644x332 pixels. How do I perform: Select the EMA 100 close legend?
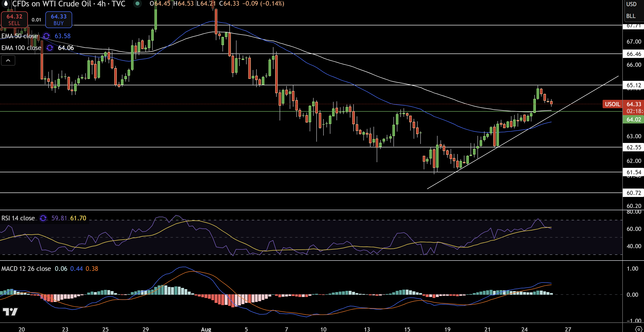point(21,48)
